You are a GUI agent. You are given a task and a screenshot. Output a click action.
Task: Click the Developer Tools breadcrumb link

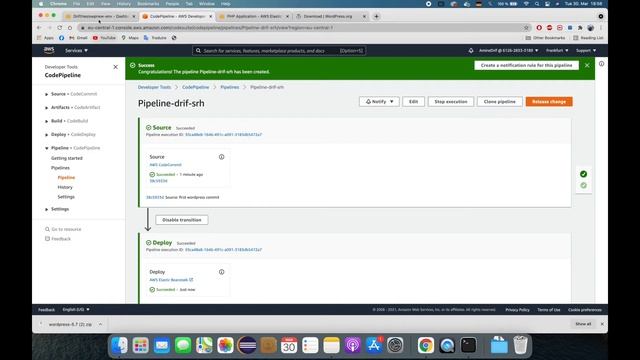click(154, 87)
